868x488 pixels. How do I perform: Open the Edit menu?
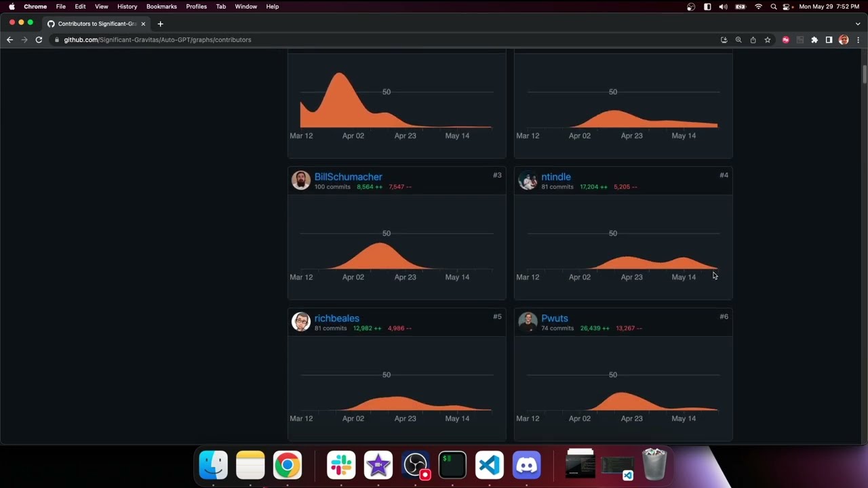(x=80, y=7)
